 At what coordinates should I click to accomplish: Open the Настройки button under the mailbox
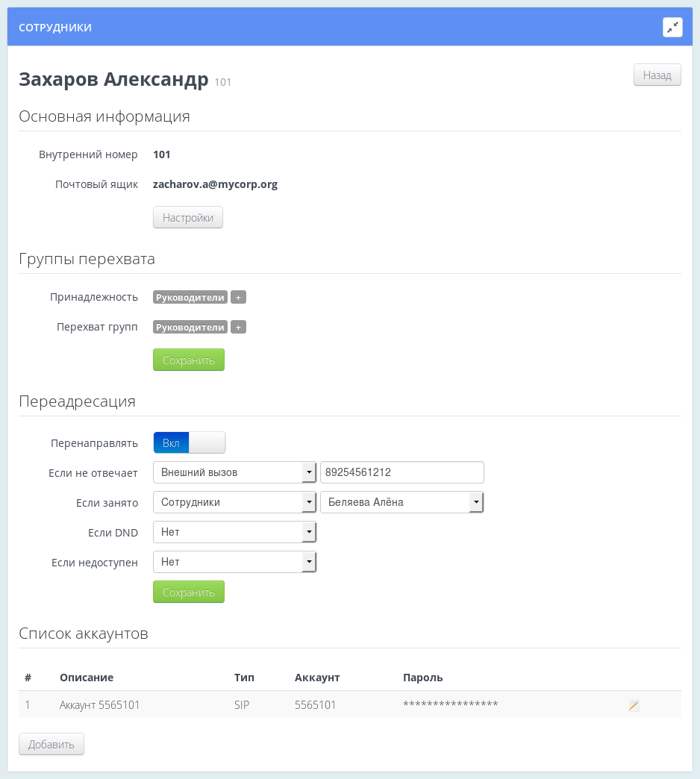[187, 217]
